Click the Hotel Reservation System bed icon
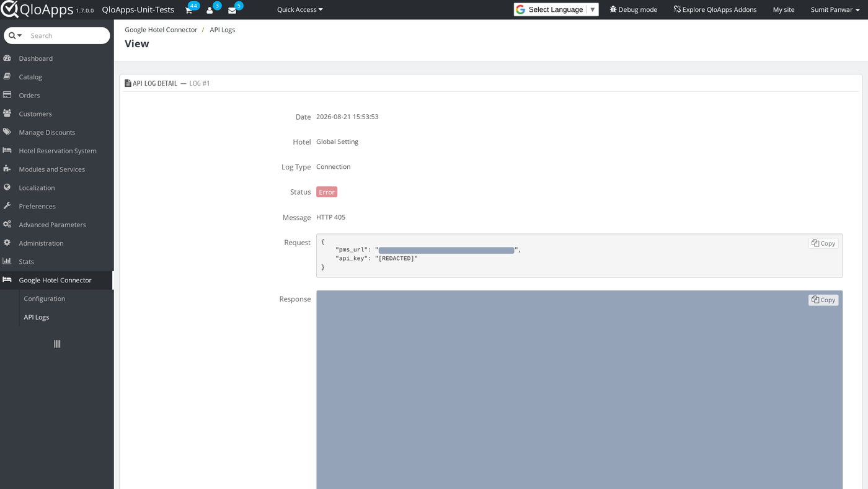 click(7, 151)
